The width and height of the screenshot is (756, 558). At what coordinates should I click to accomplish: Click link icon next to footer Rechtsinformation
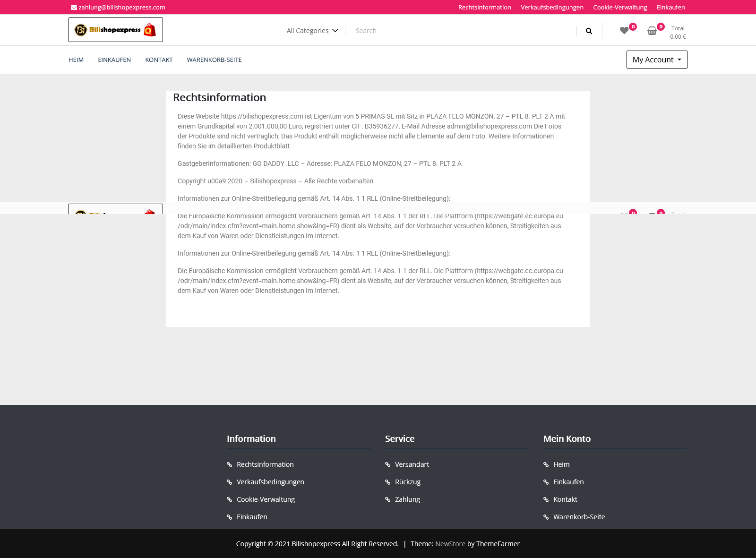click(230, 465)
